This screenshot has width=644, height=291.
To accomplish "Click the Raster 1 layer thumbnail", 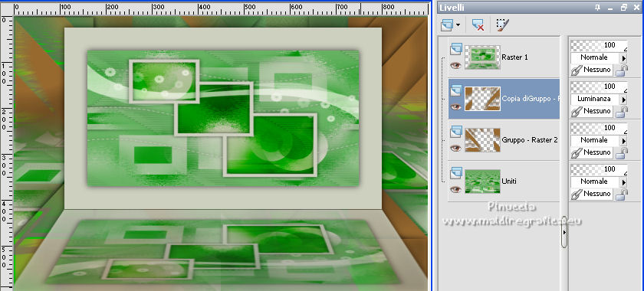I will coord(482,57).
